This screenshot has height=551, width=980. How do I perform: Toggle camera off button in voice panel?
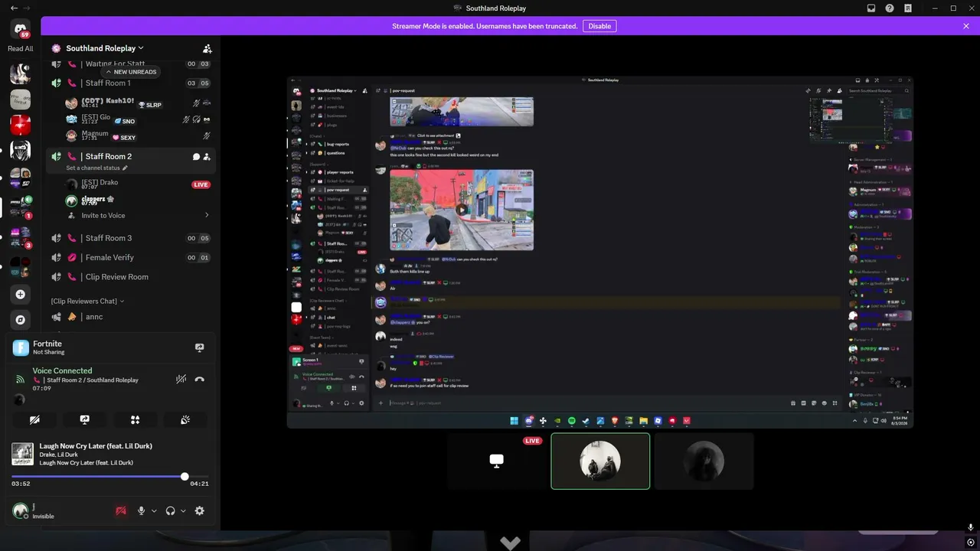point(34,419)
